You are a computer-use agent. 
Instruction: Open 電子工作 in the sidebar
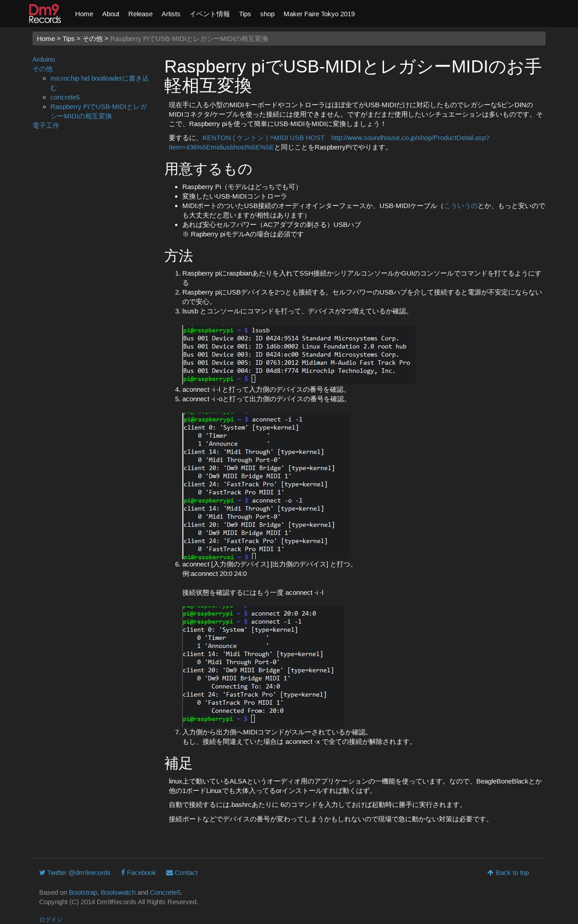tap(46, 126)
